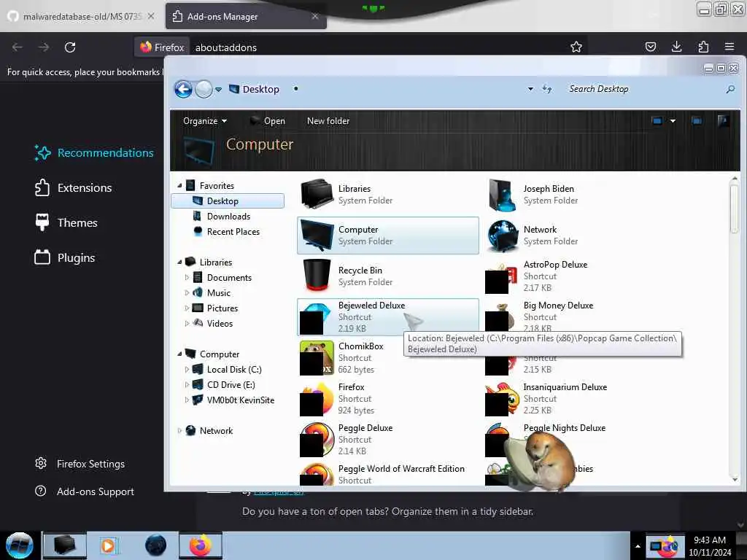
Task: Open the Pocket save icon in Firefox toolbar
Action: tap(650, 47)
